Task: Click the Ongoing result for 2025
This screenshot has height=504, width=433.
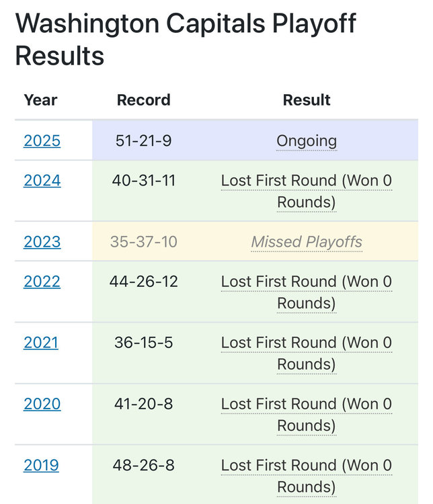Action: pos(307,141)
